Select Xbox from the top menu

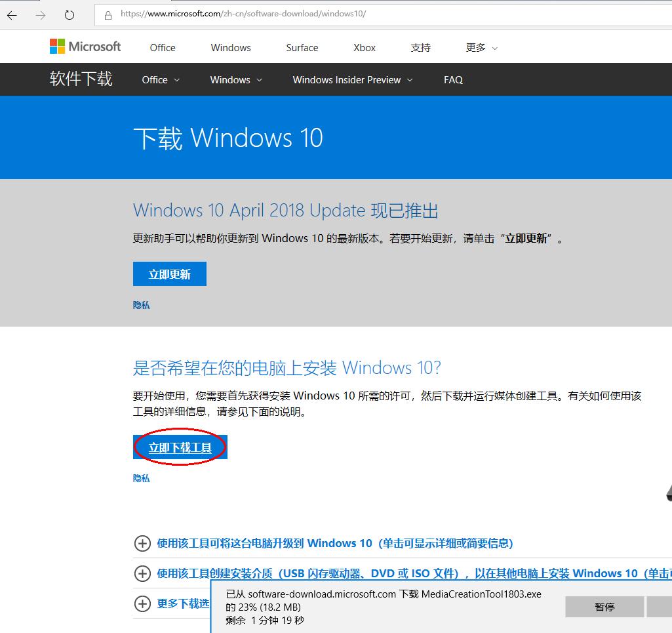[x=364, y=47]
